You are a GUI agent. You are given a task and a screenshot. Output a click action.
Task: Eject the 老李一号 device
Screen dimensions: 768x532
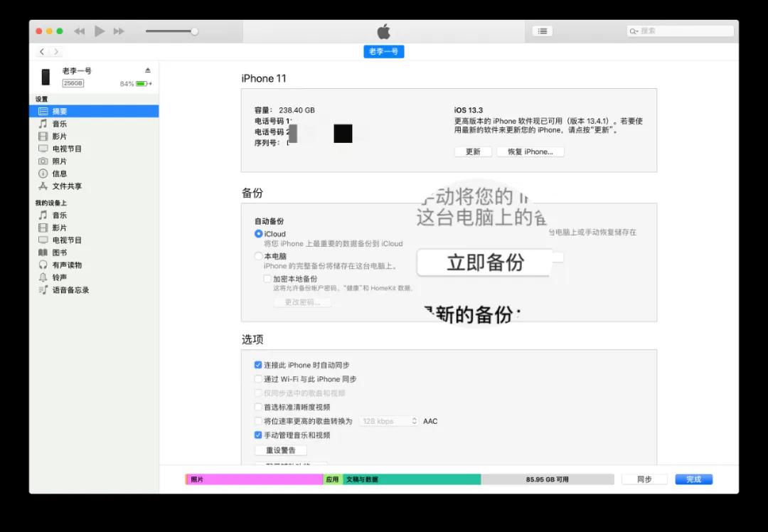point(149,70)
